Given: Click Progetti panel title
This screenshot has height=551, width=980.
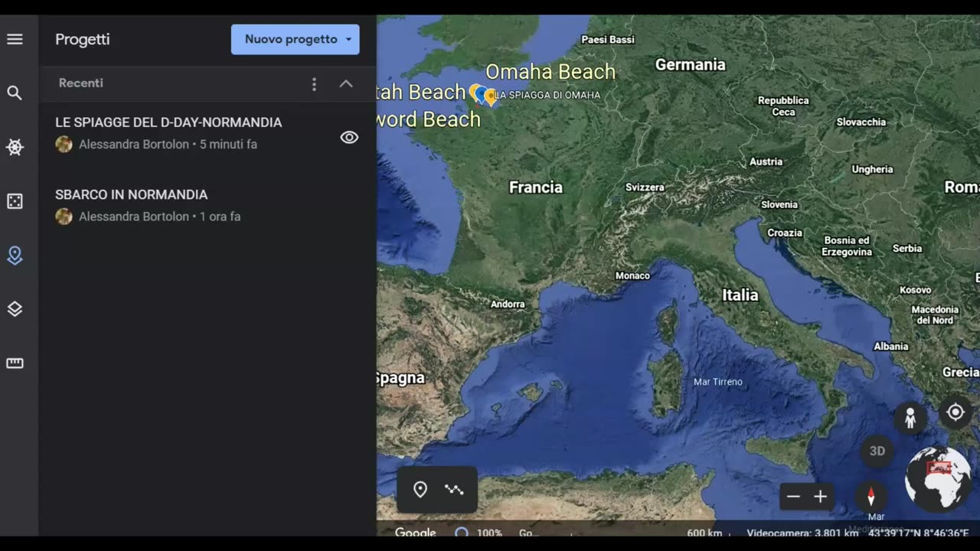Looking at the screenshot, I should (x=83, y=40).
